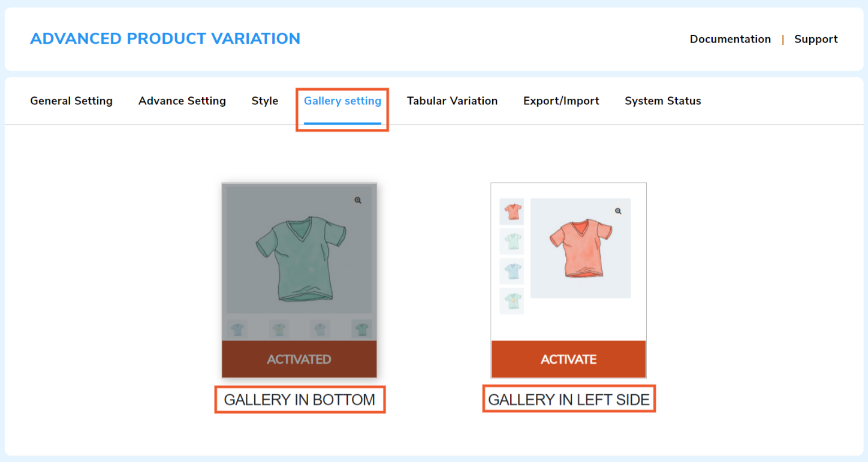Open the General Setting tab
The height and width of the screenshot is (462, 868).
[x=71, y=101]
